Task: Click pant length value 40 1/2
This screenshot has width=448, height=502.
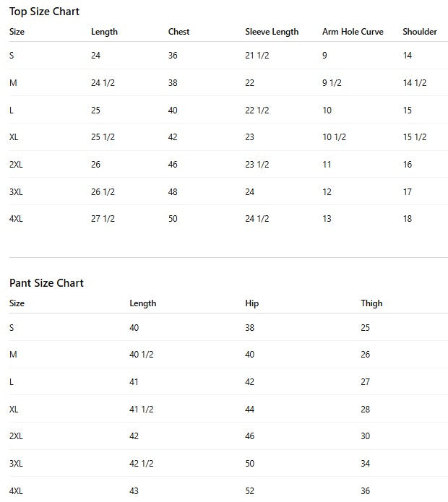Action: point(142,355)
